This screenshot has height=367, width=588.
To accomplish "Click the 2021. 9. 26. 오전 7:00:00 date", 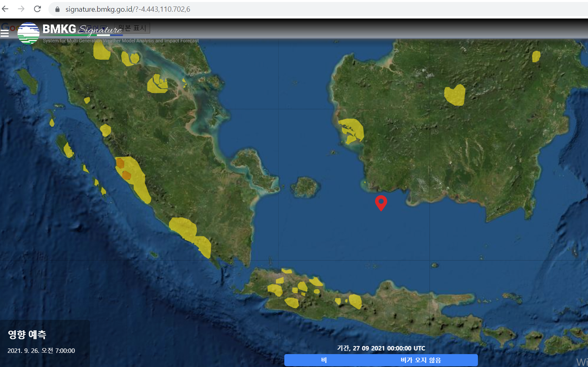I will tap(41, 351).
